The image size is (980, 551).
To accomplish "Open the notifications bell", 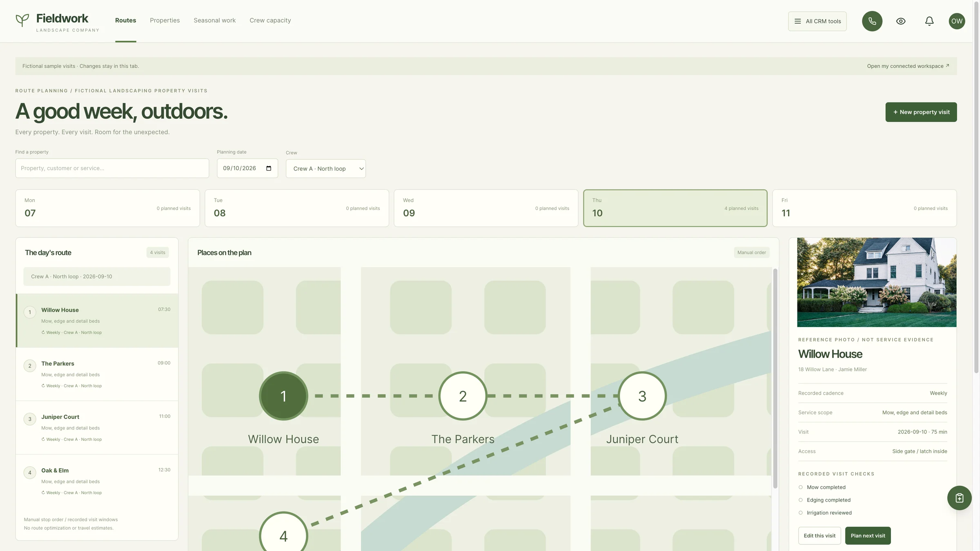I will (x=929, y=21).
